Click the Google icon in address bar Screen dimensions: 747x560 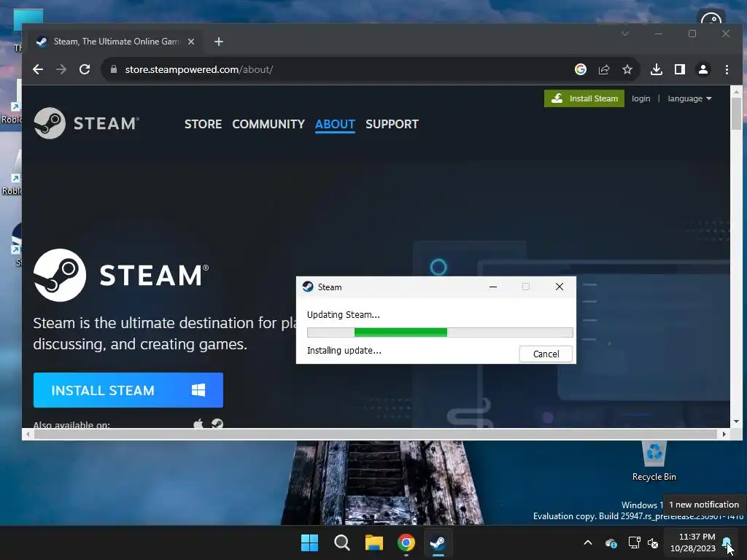point(580,69)
